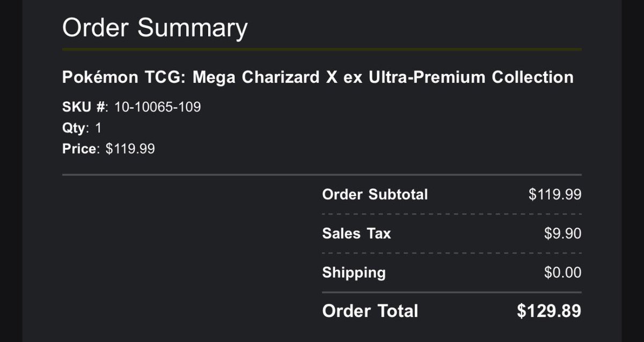Click the Shipping label

point(354,272)
